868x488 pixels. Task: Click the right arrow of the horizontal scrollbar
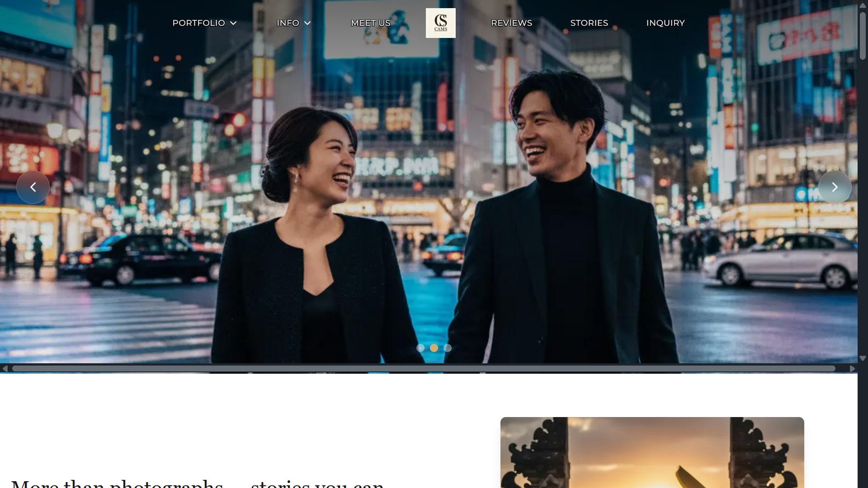pos(853,369)
